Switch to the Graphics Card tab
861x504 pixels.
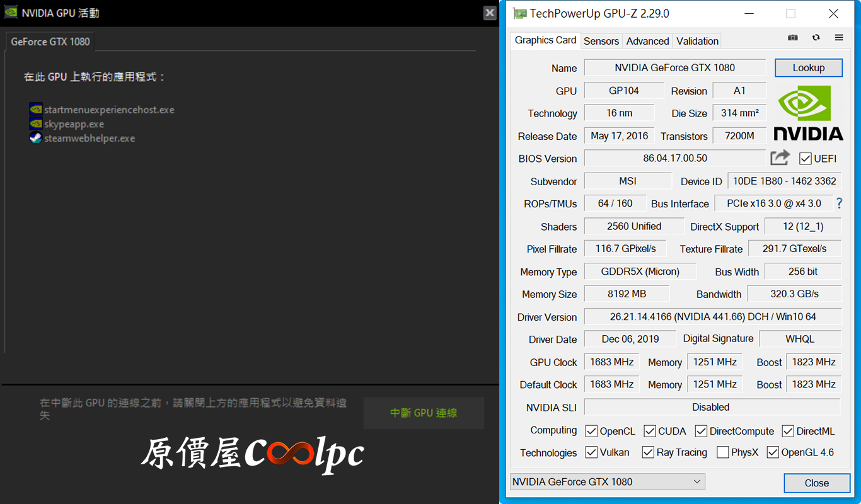point(545,40)
